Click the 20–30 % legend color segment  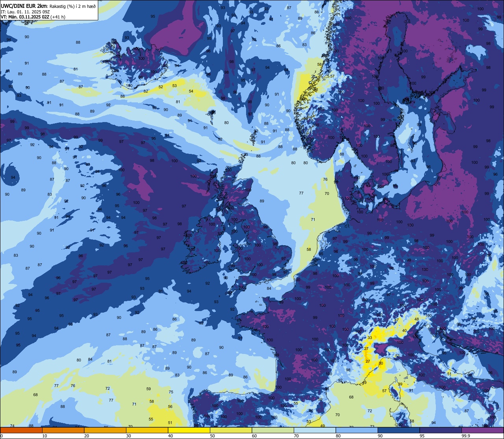(105, 430)
